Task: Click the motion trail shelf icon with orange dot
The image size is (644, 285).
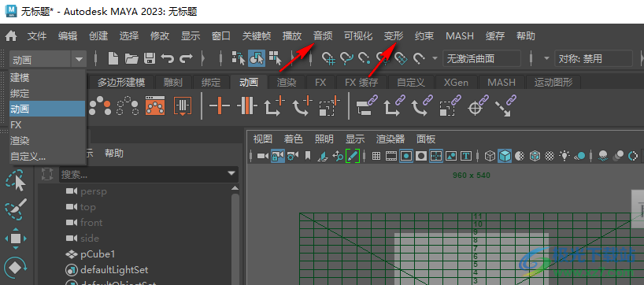Action: point(100,106)
